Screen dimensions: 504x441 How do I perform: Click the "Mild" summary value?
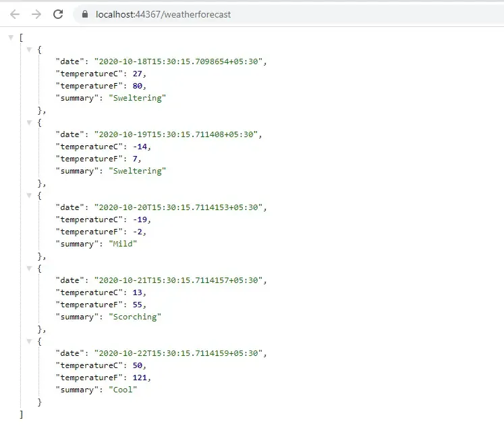[x=123, y=244]
